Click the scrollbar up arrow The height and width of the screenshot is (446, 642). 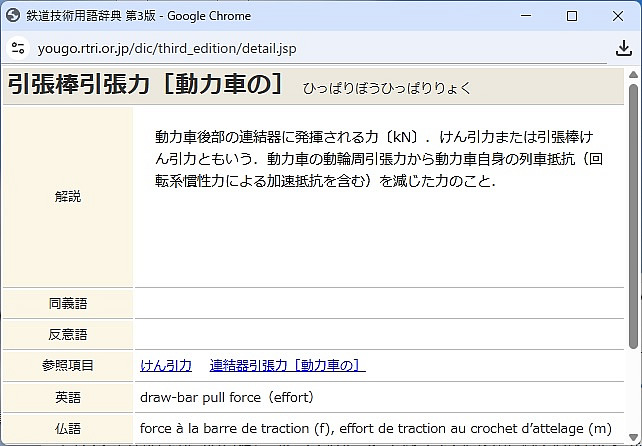[x=633, y=75]
